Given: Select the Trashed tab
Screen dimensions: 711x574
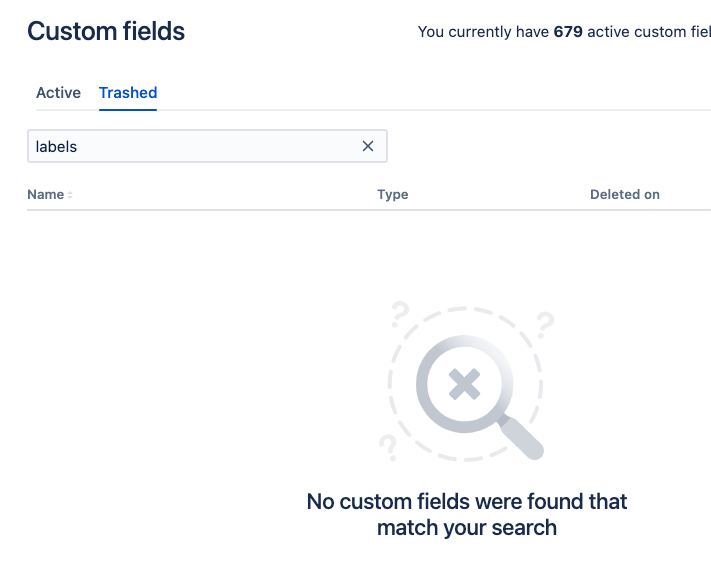Looking at the screenshot, I should 128,92.
